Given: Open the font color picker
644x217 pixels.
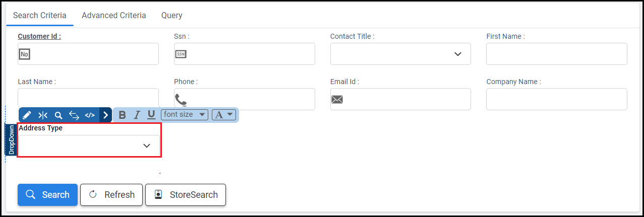Looking at the screenshot, I should (x=224, y=114).
